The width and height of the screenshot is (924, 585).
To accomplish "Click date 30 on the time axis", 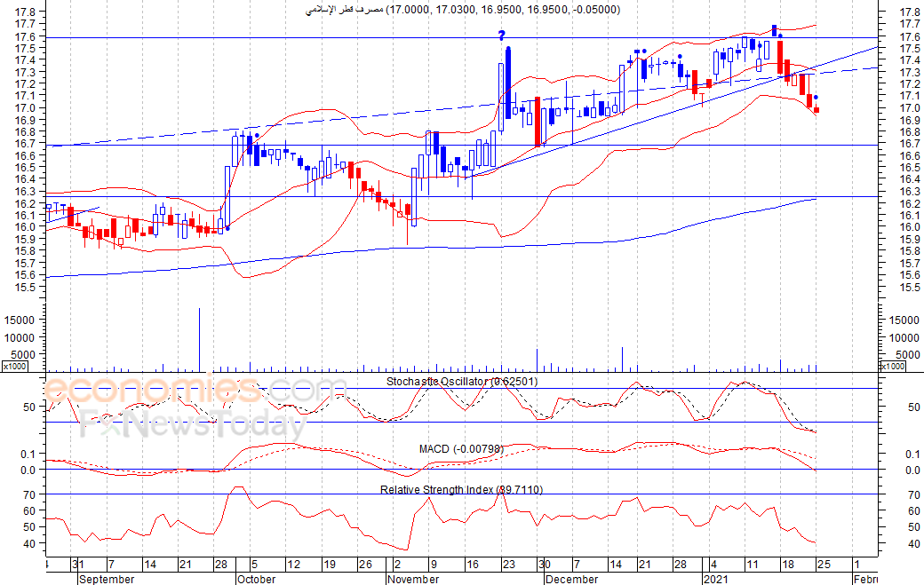I will point(545,565).
